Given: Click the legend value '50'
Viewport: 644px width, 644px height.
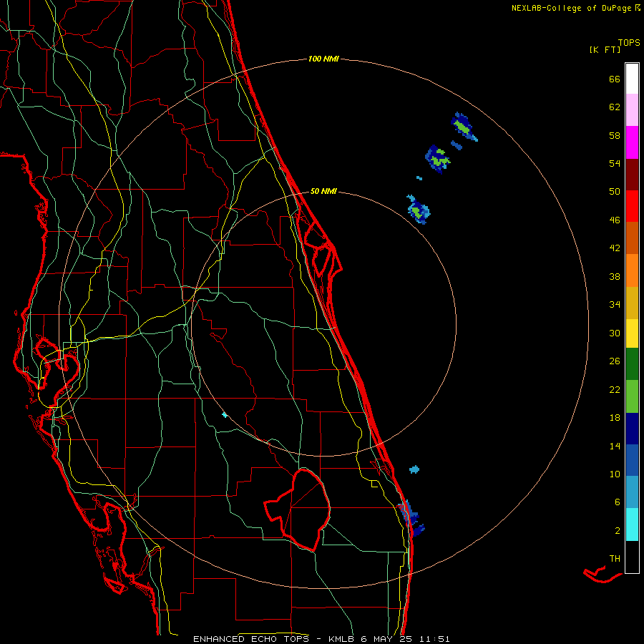Looking at the screenshot, I should [615, 192].
